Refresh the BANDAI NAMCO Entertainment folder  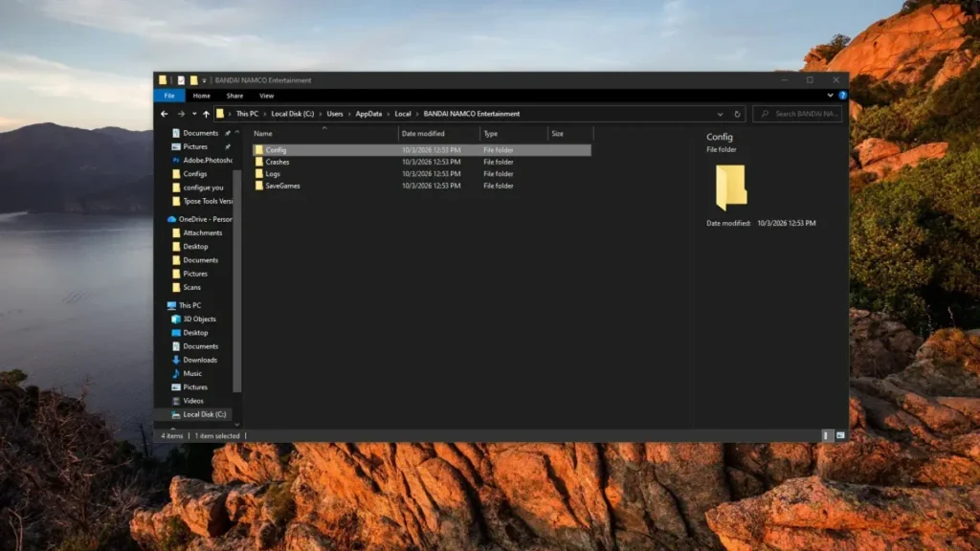[738, 115]
